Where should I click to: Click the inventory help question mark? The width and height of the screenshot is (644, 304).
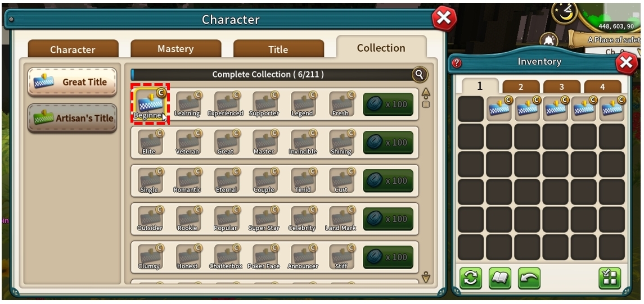pyautogui.click(x=457, y=63)
